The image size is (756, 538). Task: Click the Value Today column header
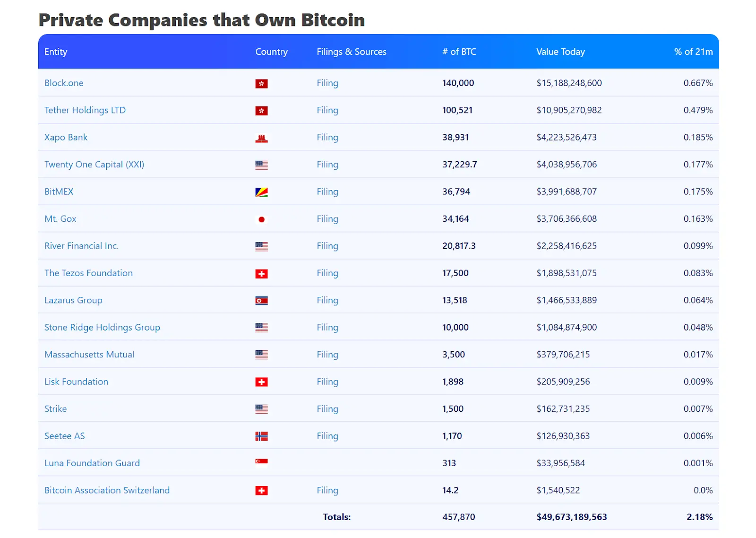tap(560, 52)
